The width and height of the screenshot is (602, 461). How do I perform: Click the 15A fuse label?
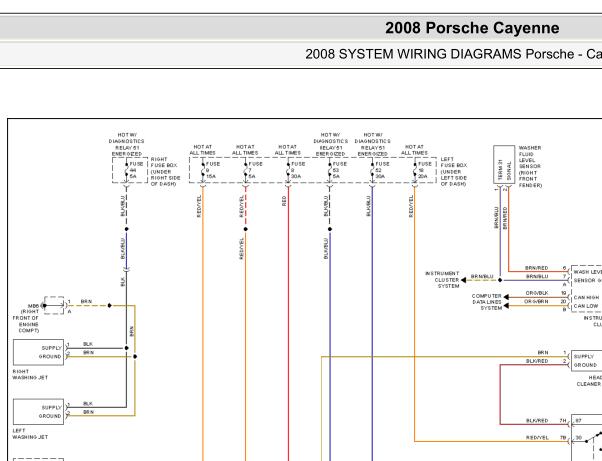point(211,177)
